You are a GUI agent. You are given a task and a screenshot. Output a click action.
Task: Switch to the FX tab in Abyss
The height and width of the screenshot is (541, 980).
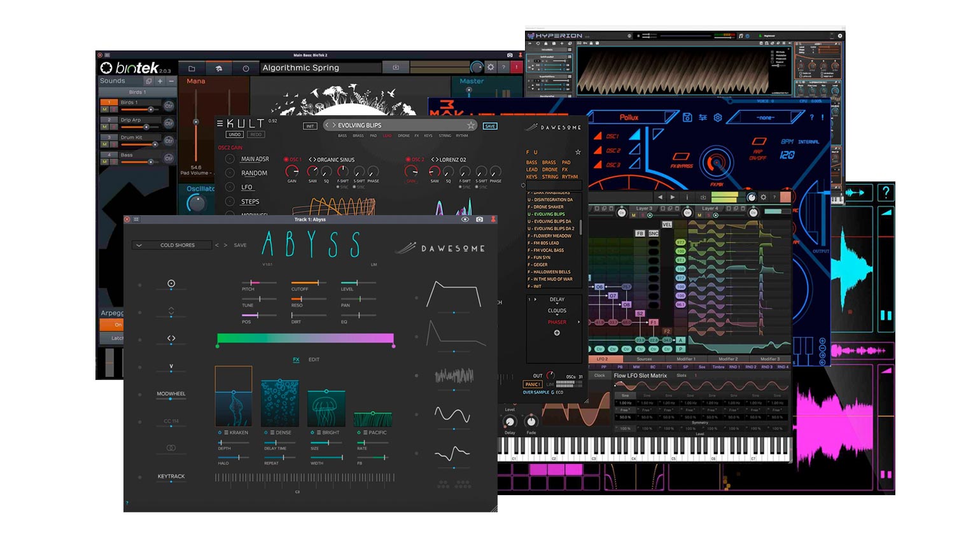click(296, 360)
